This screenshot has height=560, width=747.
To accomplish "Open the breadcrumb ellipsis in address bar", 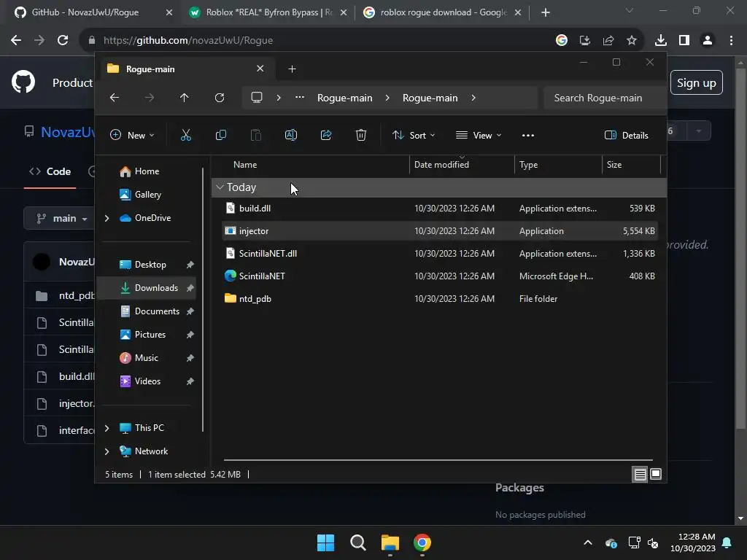I will [300, 98].
